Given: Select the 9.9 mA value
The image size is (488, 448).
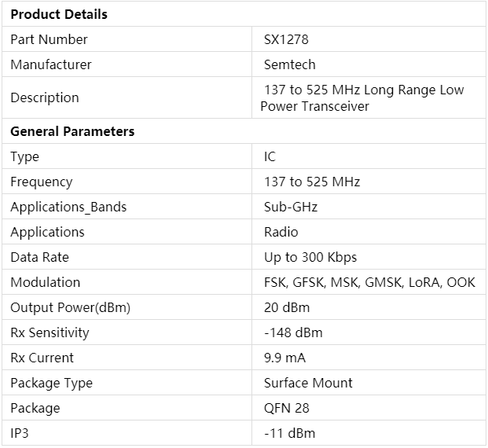Looking at the screenshot, I should tap(284, 358).
